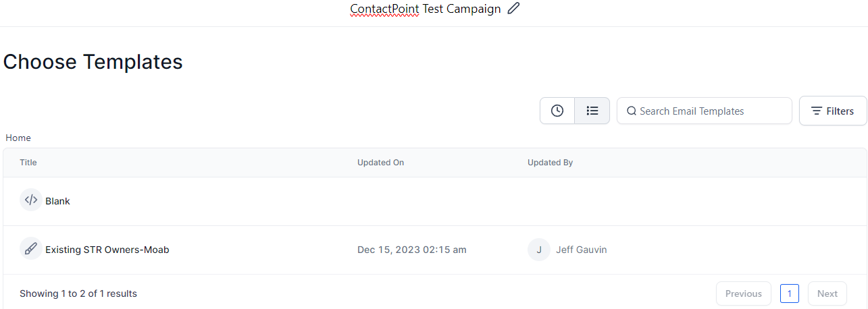
Task: Sort by the Title column header
Action: pyautogui.click(x=28, y=163)
